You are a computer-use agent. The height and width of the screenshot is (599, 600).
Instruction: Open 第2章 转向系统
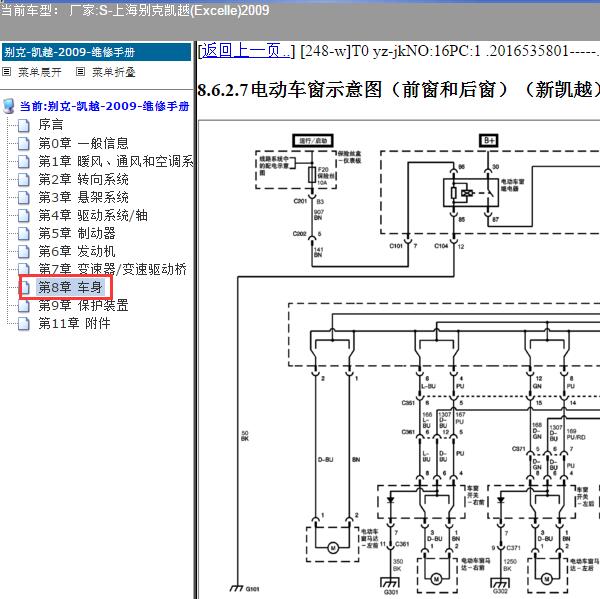(83, 179)
